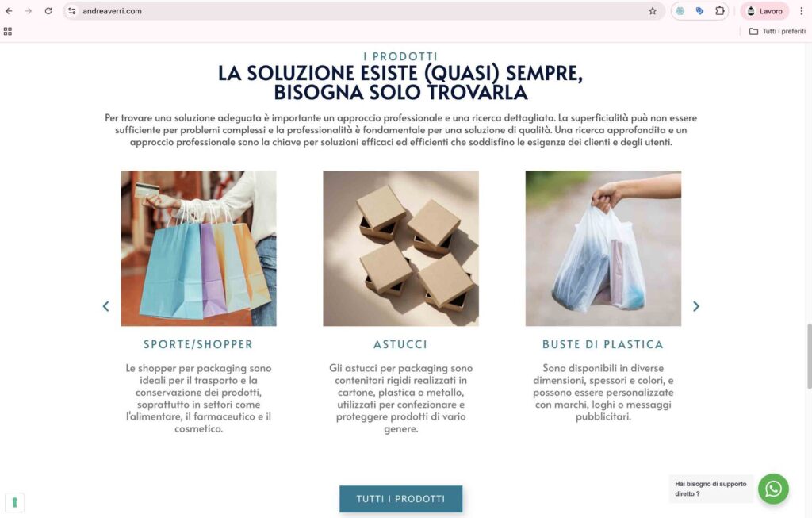Open the browser extensions puzzle icon
This screenshot has width=812, height=518.
pos(719,11)
